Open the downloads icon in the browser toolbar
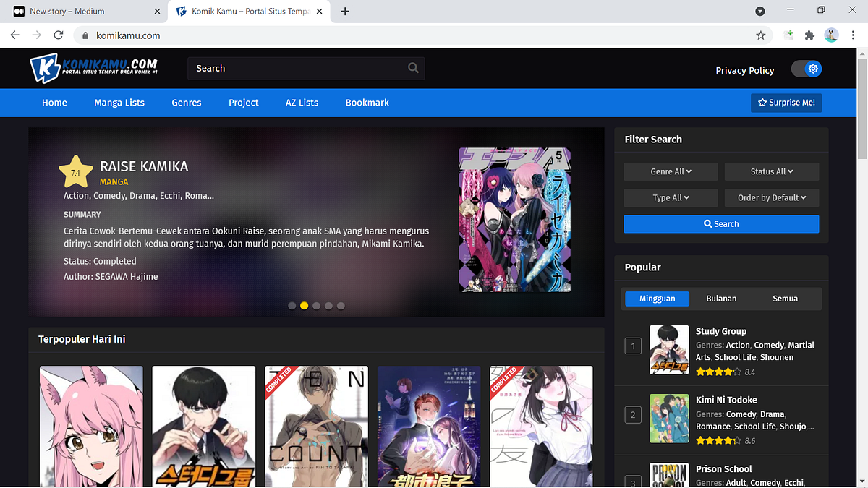Viewport: 868px width, 488px height. [x=759, y=11]
